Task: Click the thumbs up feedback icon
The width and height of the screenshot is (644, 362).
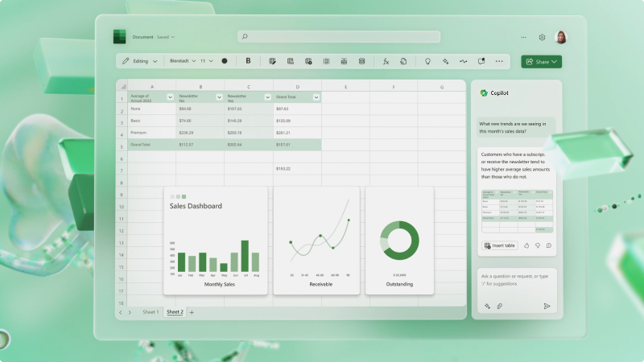Action: coord(526,245)
